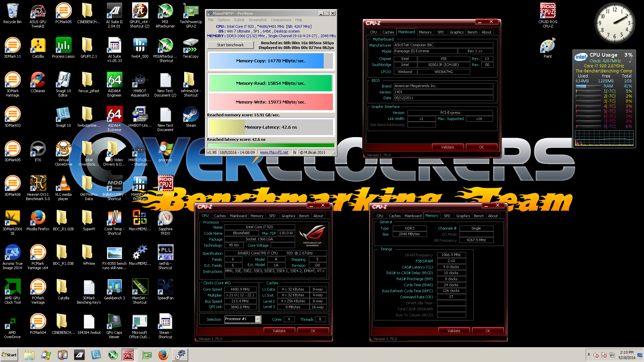
Task: Click Validate in Mainboard CPU-Z window
Action: click(x=447, y=147)
